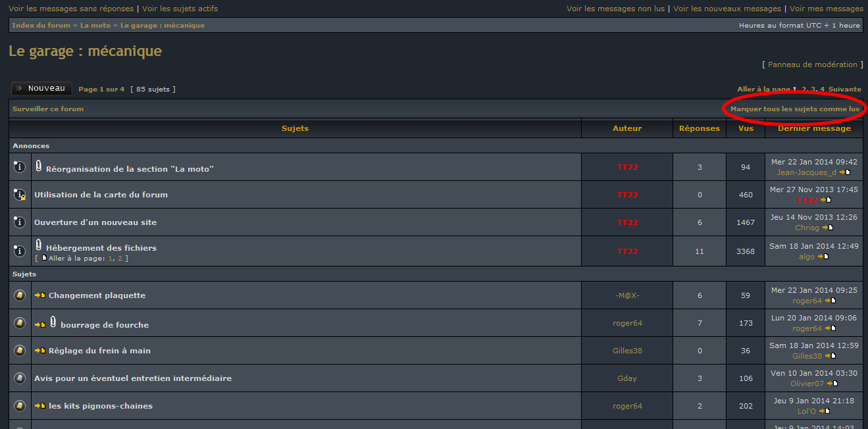Mark all topics read via "Marquer tous les sujets comme lus"

click(794, 109)
